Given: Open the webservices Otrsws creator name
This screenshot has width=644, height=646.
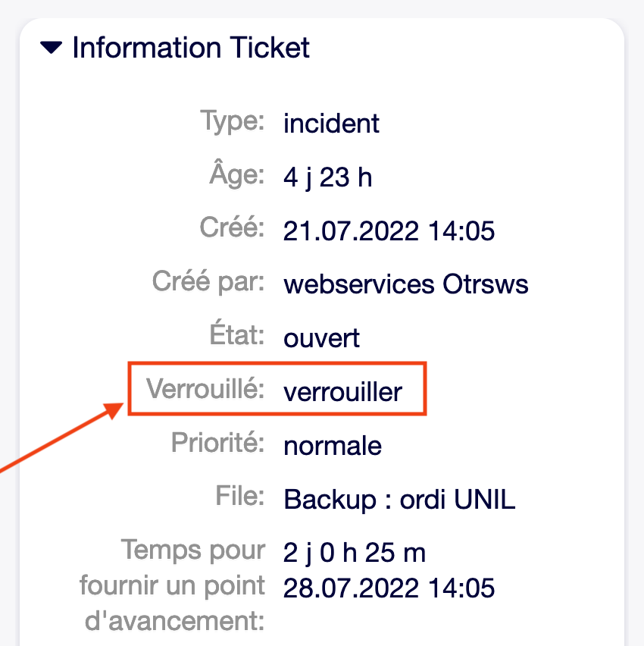Looking at the screenshot, I should 406,285.
